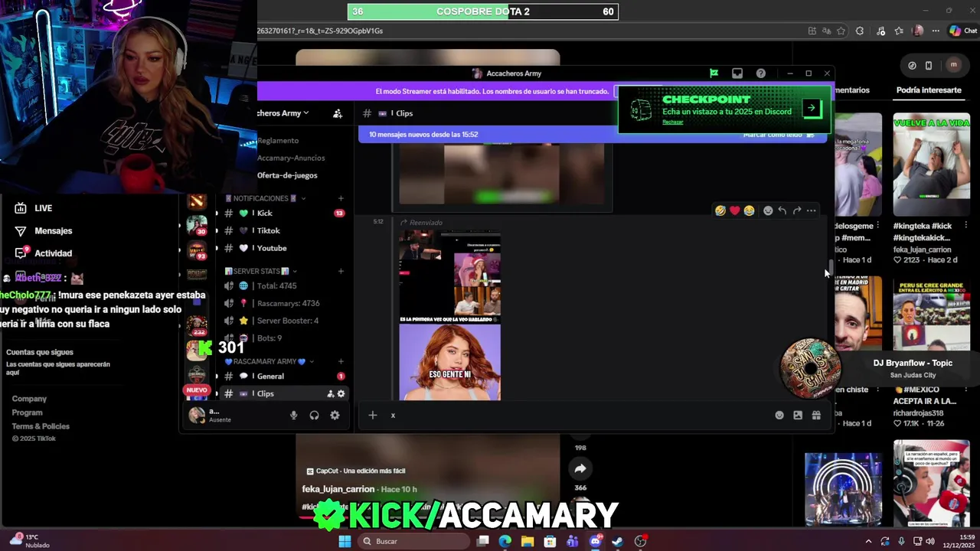Open the Youtube channel

(283, 248)
